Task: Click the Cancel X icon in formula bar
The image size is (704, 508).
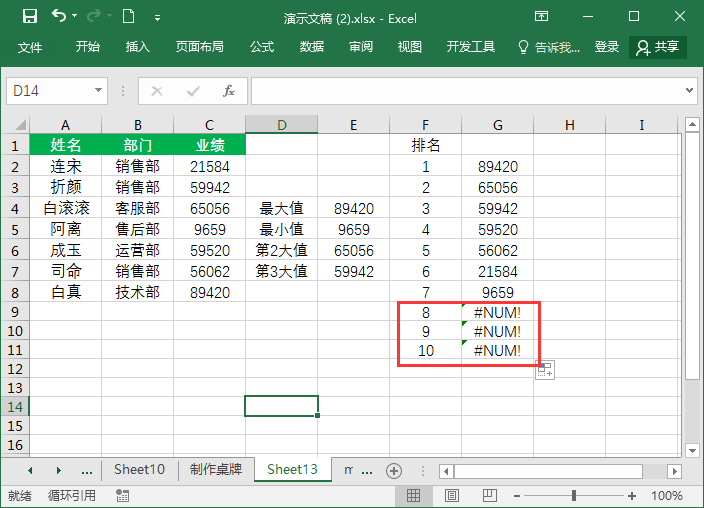Action: tap(157, 91)
